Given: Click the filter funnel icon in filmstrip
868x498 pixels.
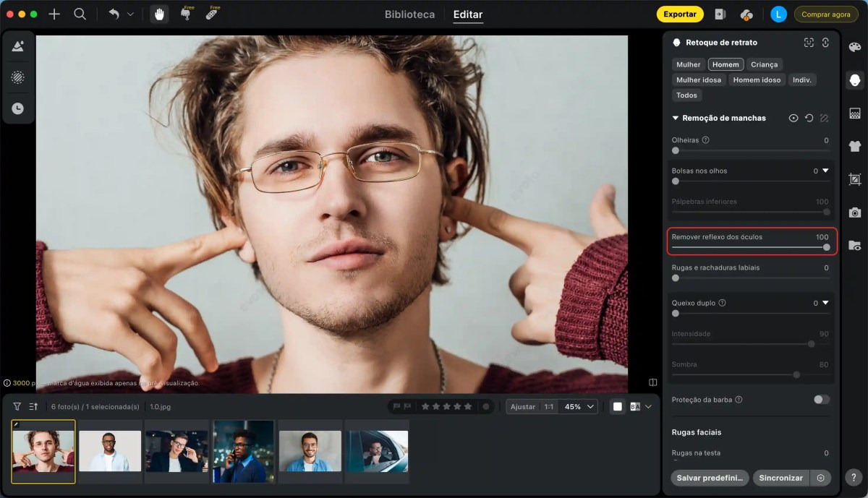Looking at the screenshot, I should pos(17,407).
